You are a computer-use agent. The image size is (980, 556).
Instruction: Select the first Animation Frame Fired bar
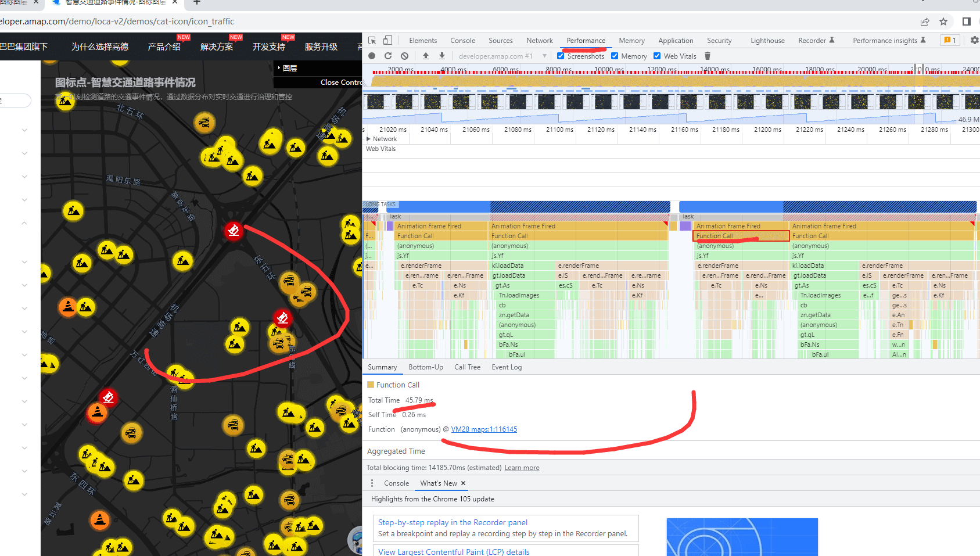pos(429,226)
